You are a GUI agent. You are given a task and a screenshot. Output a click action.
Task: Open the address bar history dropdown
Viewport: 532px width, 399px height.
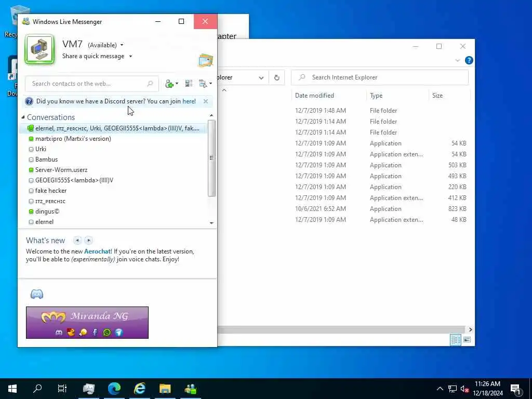coord(261,78)
